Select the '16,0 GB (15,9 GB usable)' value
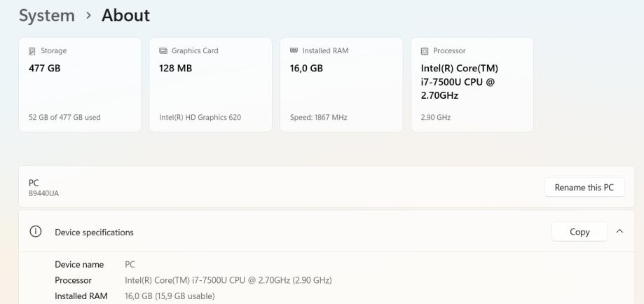Viewport: 644px width, 304px height. coord(170,296)
